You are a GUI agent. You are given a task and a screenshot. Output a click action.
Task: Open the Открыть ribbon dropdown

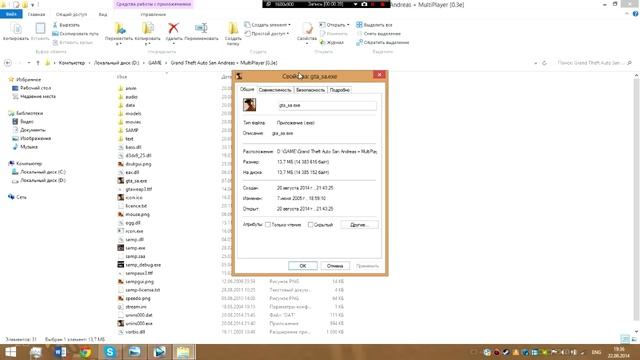334,25
